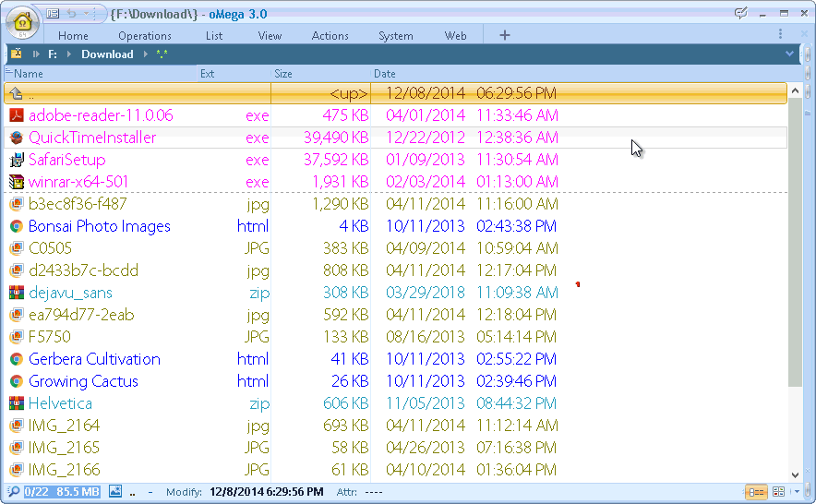
Task: Click the Bonsai Photo Images Chrome icon
Action: click(x=16, y=226)
